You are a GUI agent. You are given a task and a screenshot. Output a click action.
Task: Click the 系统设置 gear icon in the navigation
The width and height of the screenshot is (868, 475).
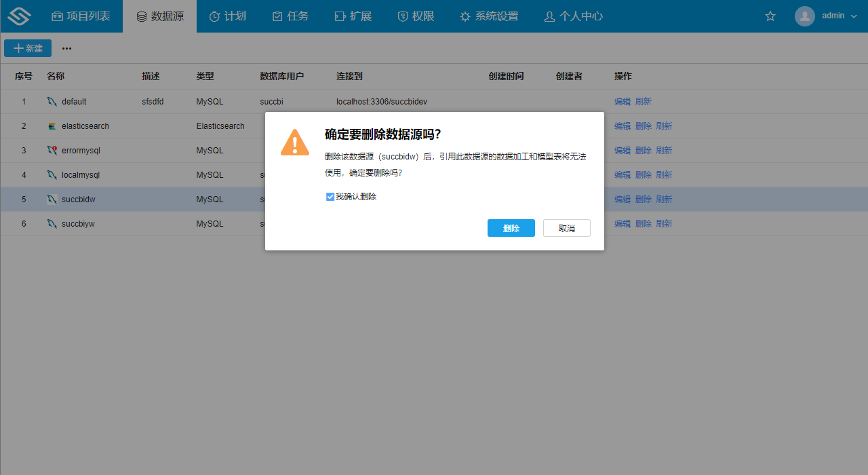465,16
